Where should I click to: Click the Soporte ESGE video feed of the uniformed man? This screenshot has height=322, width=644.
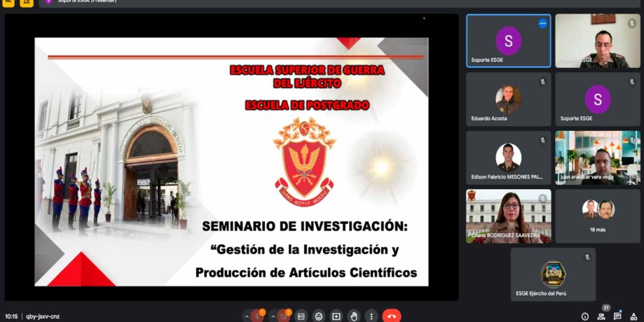point(598,41)
